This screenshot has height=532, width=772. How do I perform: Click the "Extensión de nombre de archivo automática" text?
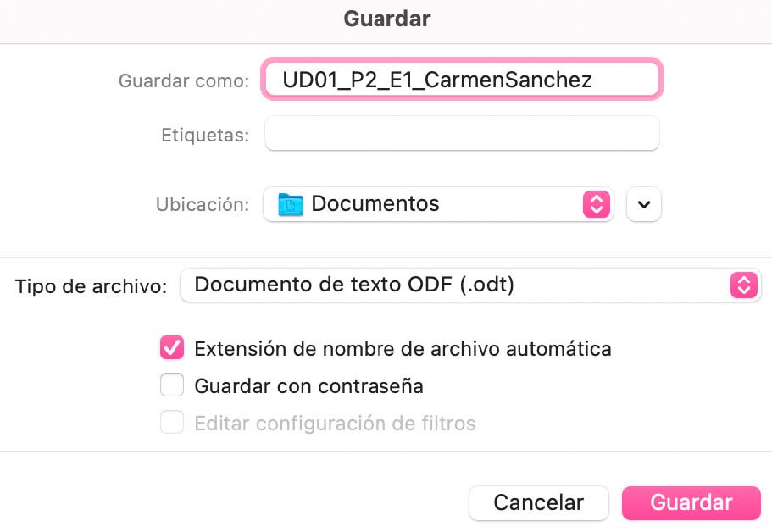pos(403,348)
